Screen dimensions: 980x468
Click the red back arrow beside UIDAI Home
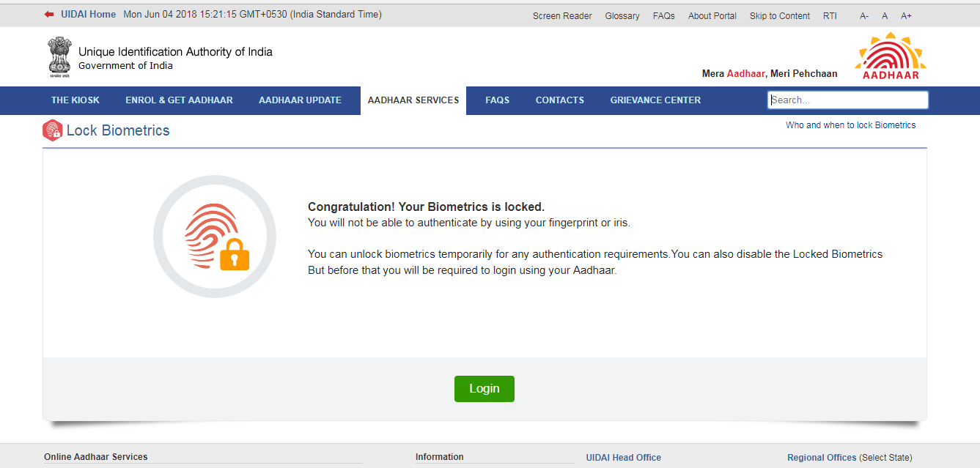coord(49,15)
